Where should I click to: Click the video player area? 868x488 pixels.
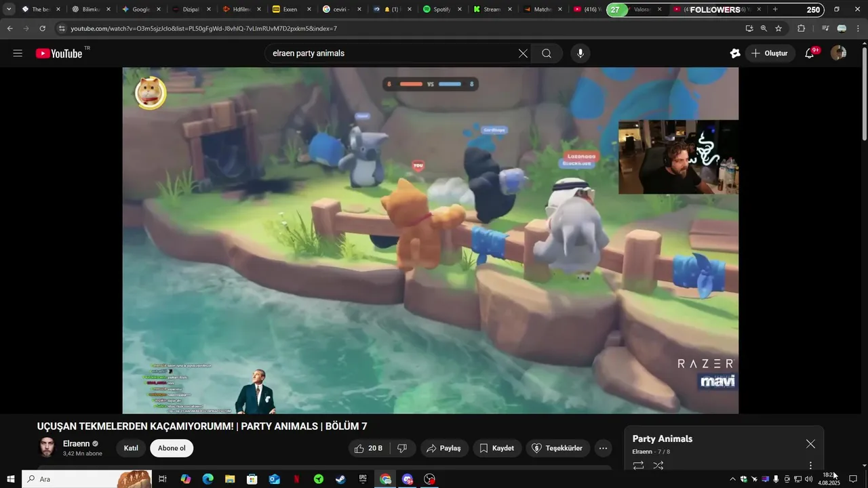430,240
